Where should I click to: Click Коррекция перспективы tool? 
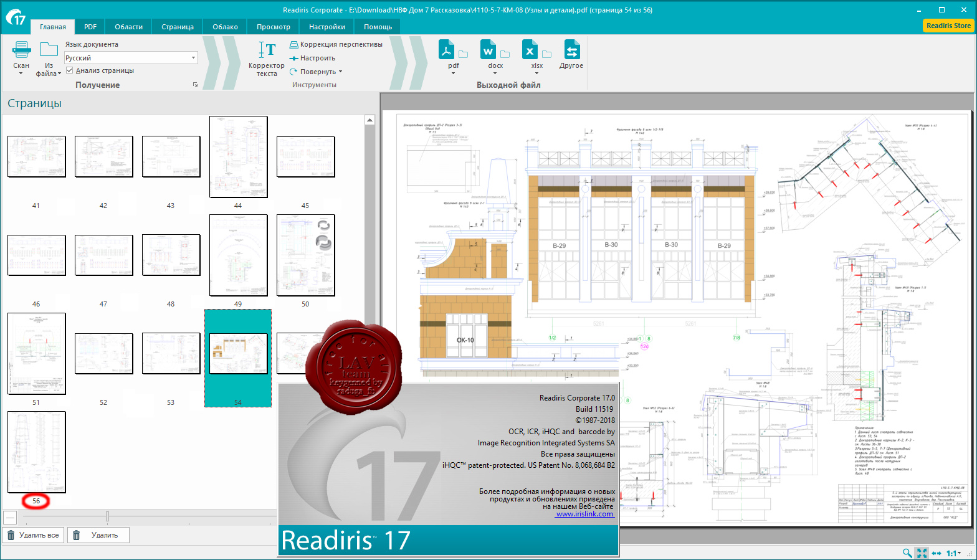[x=336, y=44]
